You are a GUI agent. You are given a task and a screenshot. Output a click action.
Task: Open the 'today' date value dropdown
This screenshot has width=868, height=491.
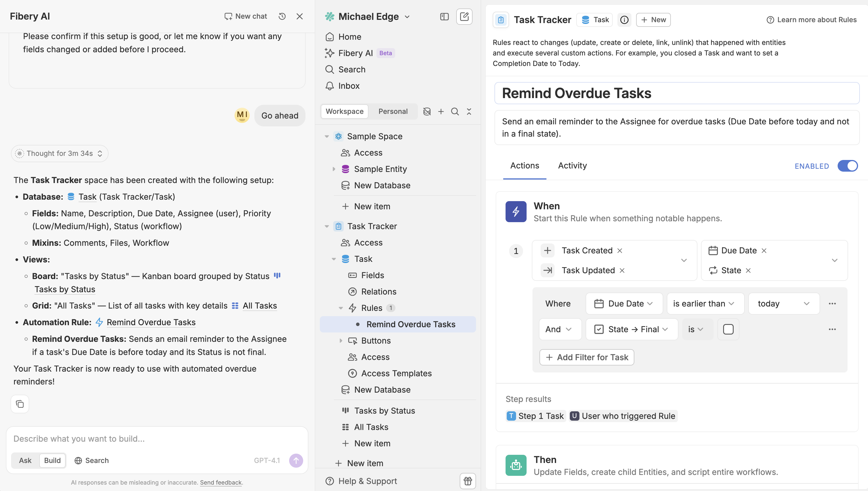[x=783, y=304]
